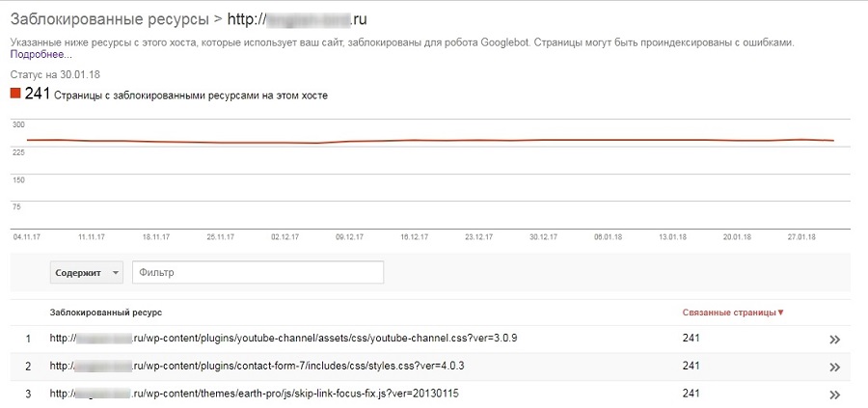This screenshot has width=868, height=408.
Task: Open details arrow for youtube-channel.css row
Action: [x=834, y=339]
